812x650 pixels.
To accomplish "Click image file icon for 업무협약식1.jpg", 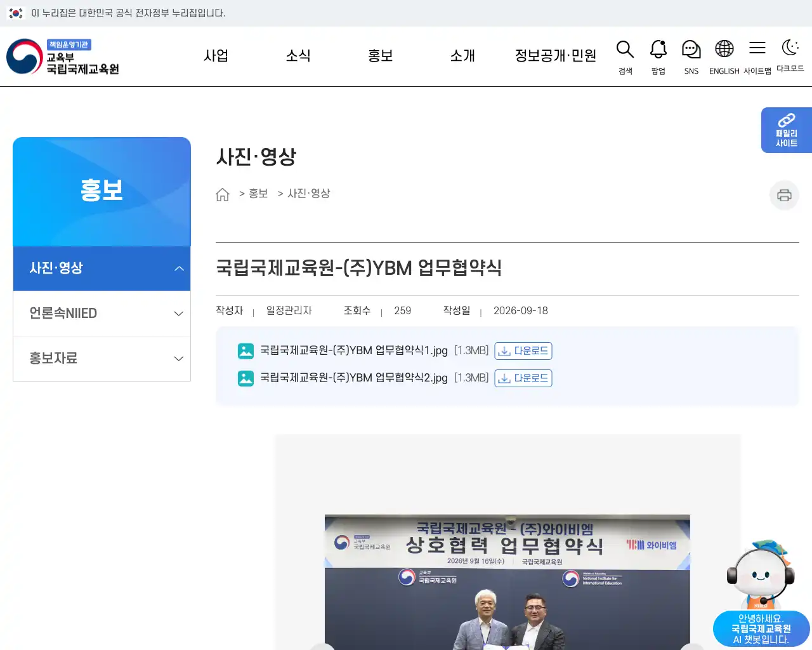I will coord(246,351).
